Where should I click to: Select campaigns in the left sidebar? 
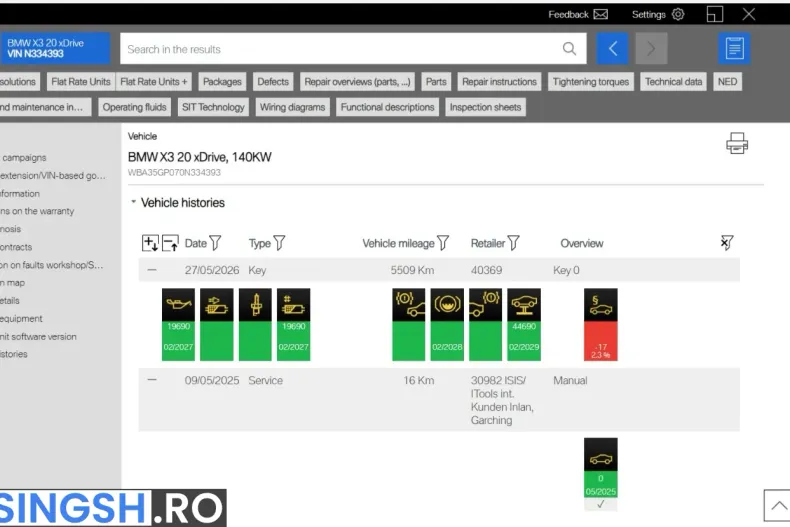click(24, 158)
